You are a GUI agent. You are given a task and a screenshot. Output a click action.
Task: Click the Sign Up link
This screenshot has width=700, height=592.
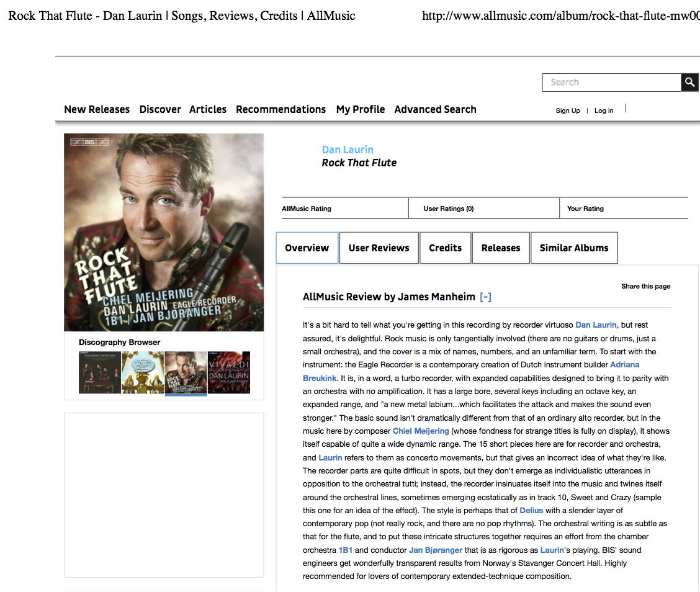coord(568,110)
